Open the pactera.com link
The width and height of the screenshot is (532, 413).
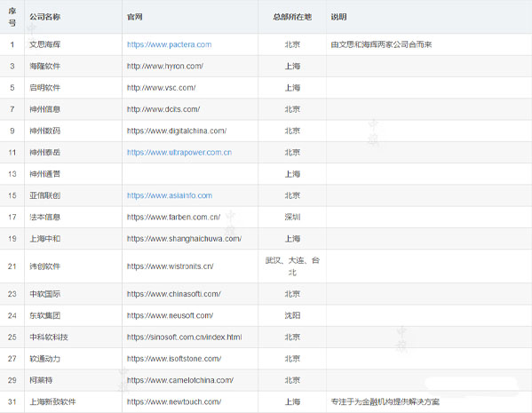click(x=169, y=44)
